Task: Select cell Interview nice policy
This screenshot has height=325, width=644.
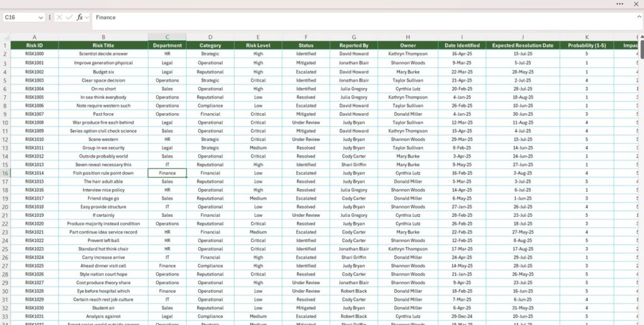Action: point(104,190)
